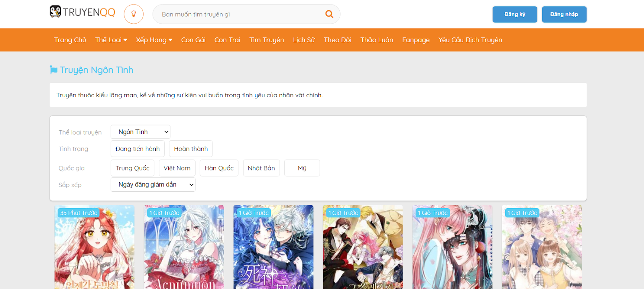Open the Lịch Sử page

coord(304,40)
